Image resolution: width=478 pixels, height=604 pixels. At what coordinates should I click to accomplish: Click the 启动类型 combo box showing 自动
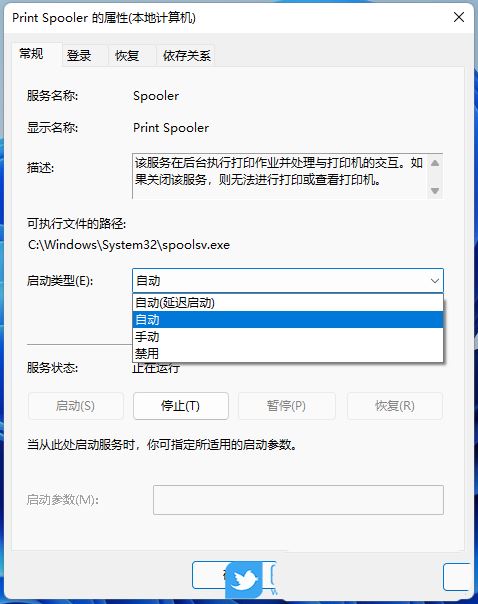(x=288, y=280)
